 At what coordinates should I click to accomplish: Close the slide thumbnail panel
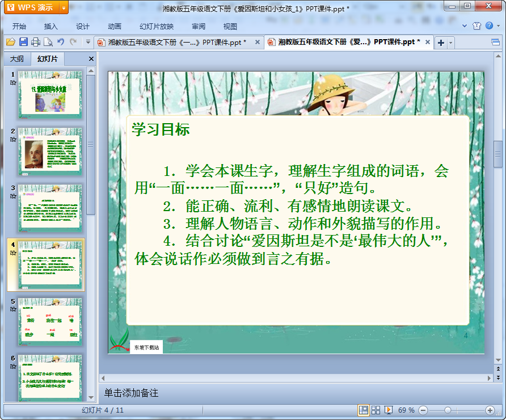click(x=91, y=59)
